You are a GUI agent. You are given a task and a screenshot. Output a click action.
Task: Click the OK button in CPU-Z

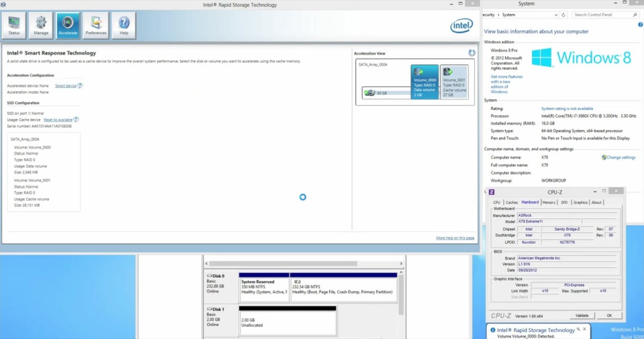(609, 316)
